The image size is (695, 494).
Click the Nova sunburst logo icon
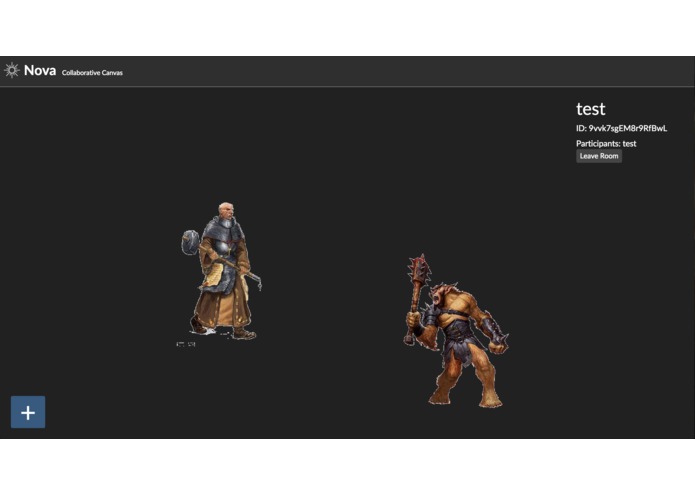[x=12, y=70]
